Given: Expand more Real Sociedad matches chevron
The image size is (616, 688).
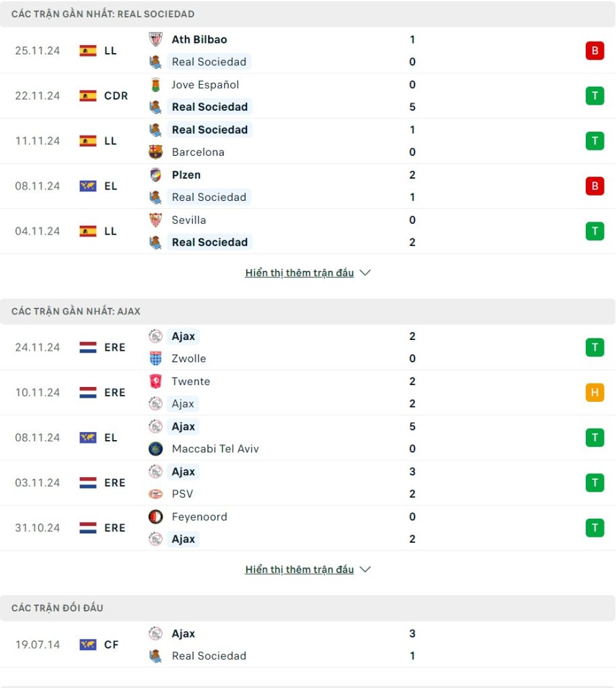Looking at the screenshot, I should 365,273.
